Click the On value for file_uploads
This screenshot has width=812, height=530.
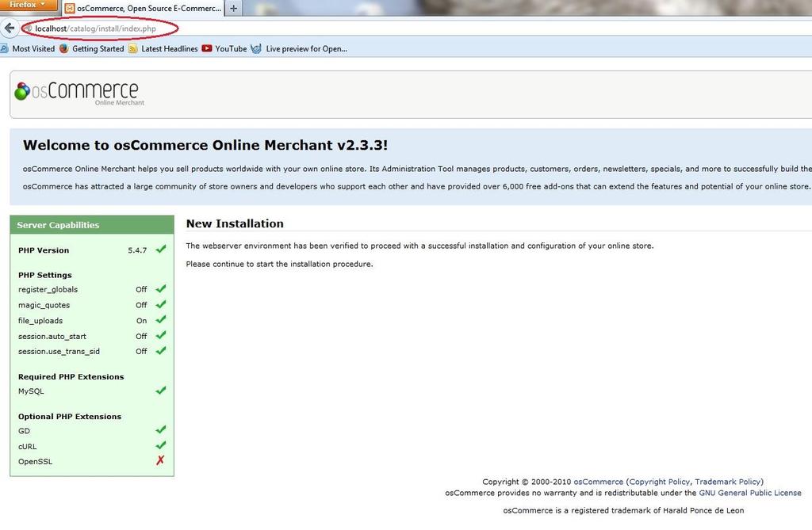[141, 321]
